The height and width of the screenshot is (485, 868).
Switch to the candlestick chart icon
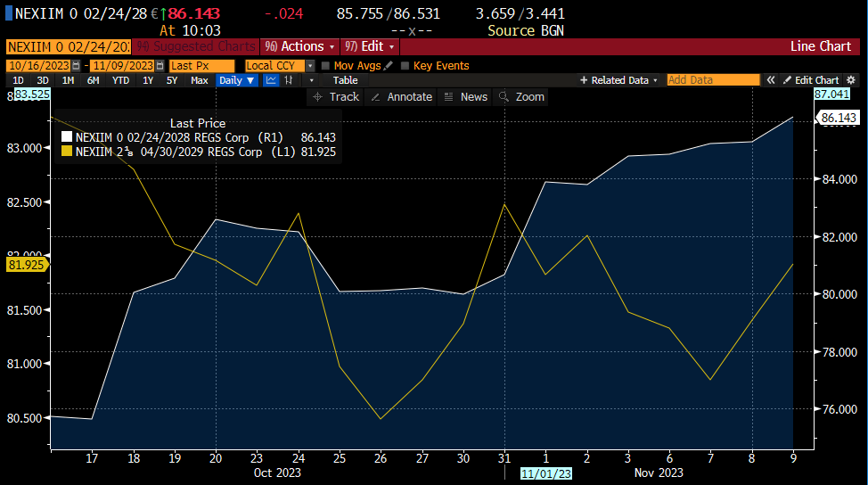289,80
